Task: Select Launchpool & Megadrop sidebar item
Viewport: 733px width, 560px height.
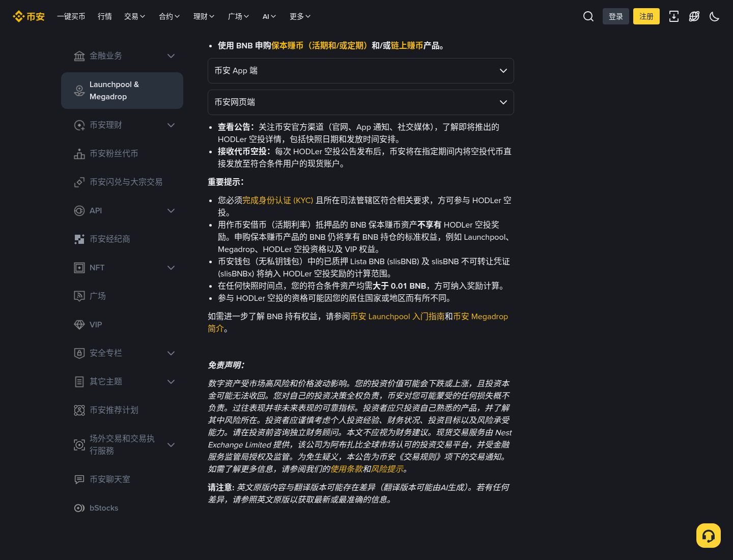Action: click(x=122, y=91)
